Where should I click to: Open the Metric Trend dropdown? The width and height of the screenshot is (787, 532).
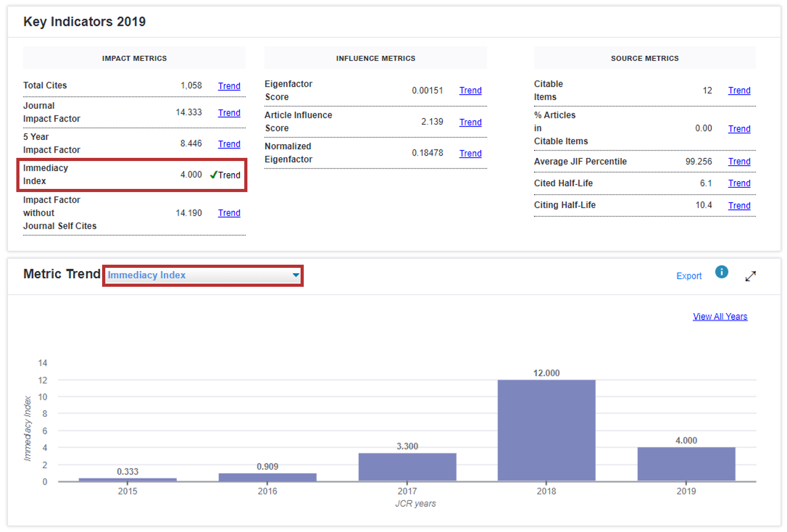pyautogui.click(x=203, y=275)
